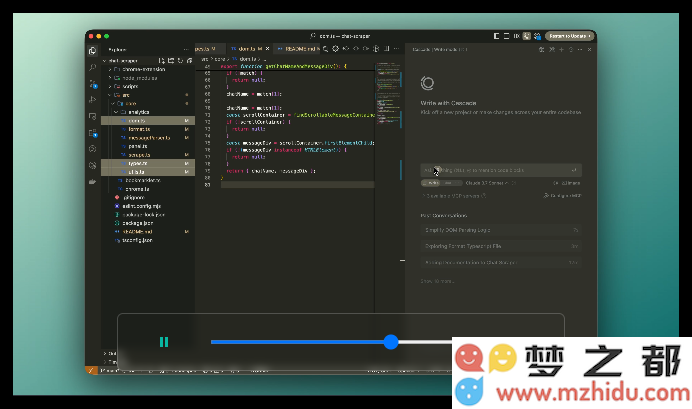The height and width of the screenshot is (409, 692).
Task: Open tsconfig.json in the explorer
Action: point(148,240)
